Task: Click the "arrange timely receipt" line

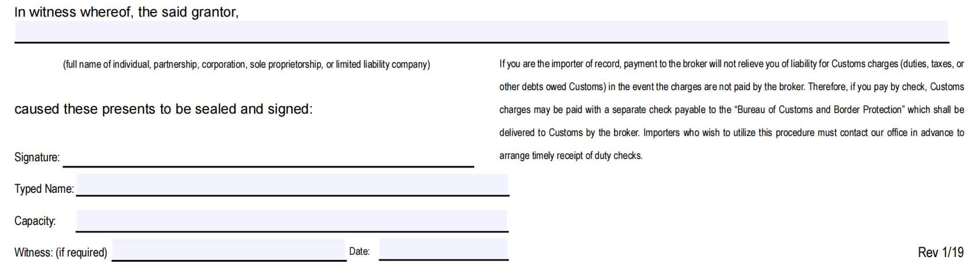Action: tap(571, 155)
